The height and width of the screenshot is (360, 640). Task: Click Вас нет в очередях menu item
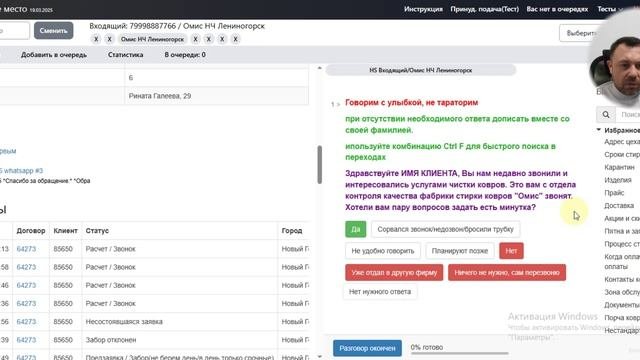[557, 9]
